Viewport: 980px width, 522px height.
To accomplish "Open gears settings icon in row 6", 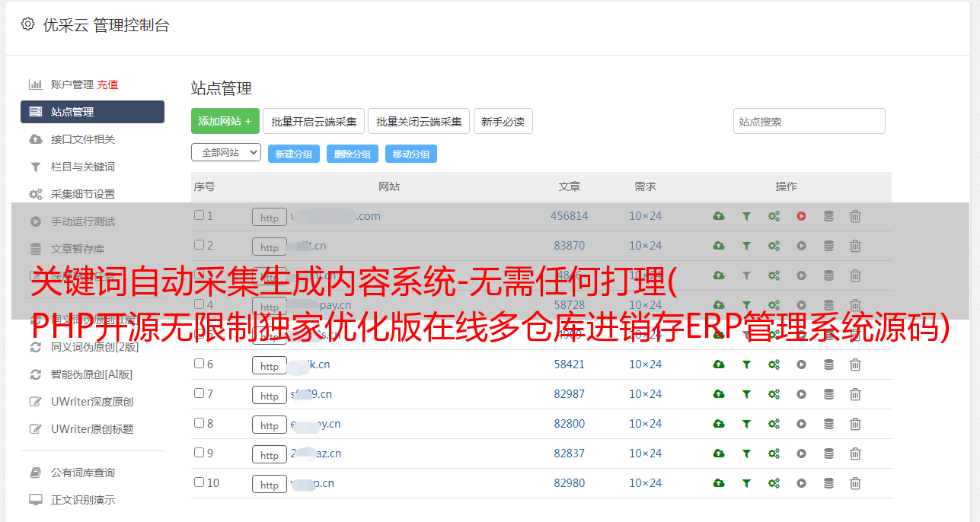I will point(774,364).
